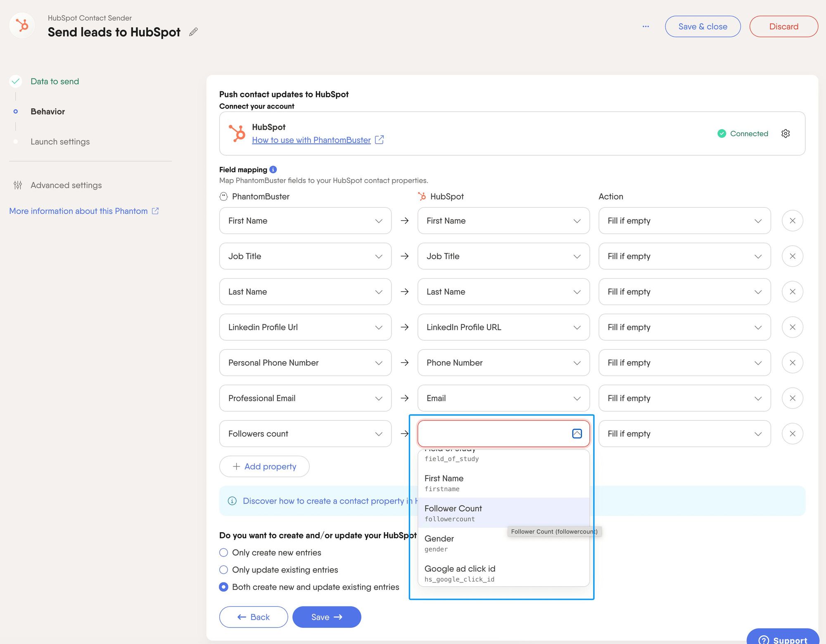Click the Back button
This screenshot has width=826, height=644.
(254, 617)
